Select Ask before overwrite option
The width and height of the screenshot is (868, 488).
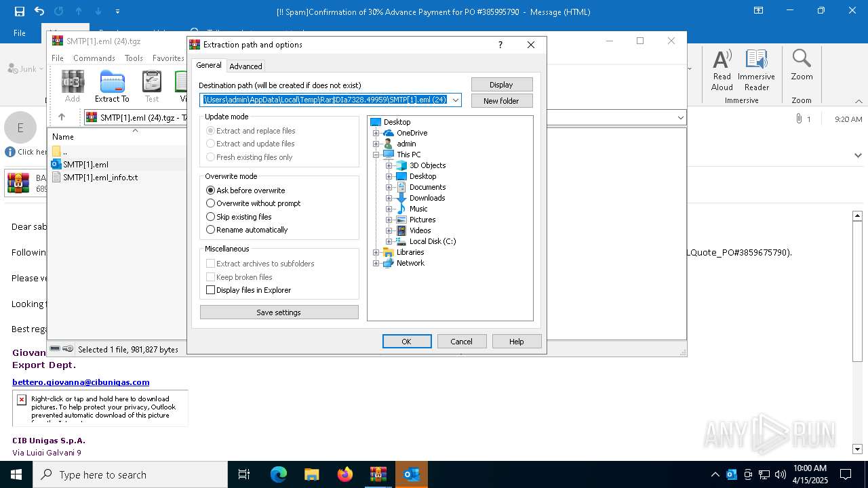pyautogui.click(x=245, y=190)
